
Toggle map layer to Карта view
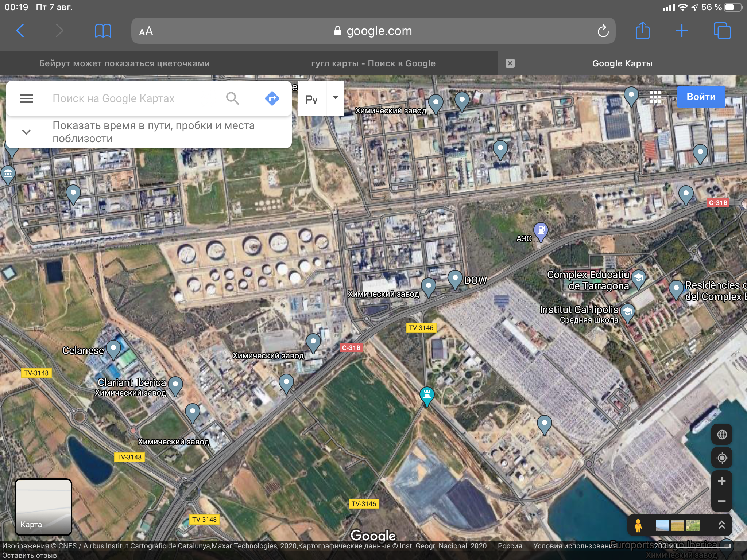(43, 507)
